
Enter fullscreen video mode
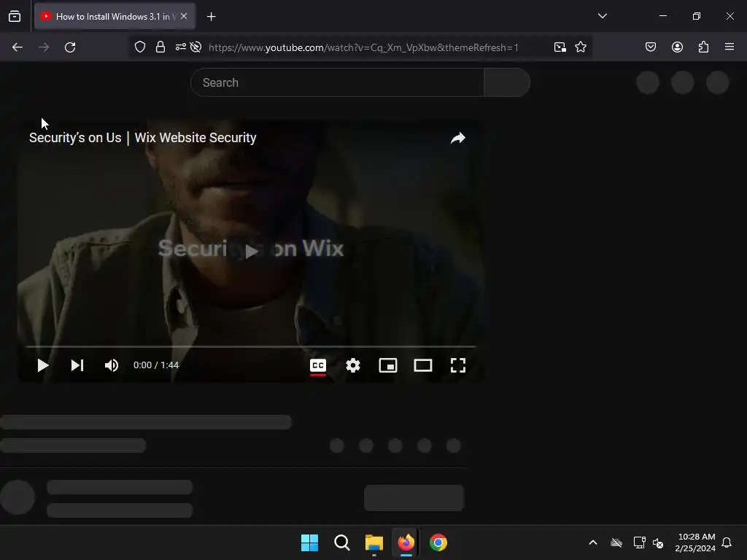(x=458, y=365)
